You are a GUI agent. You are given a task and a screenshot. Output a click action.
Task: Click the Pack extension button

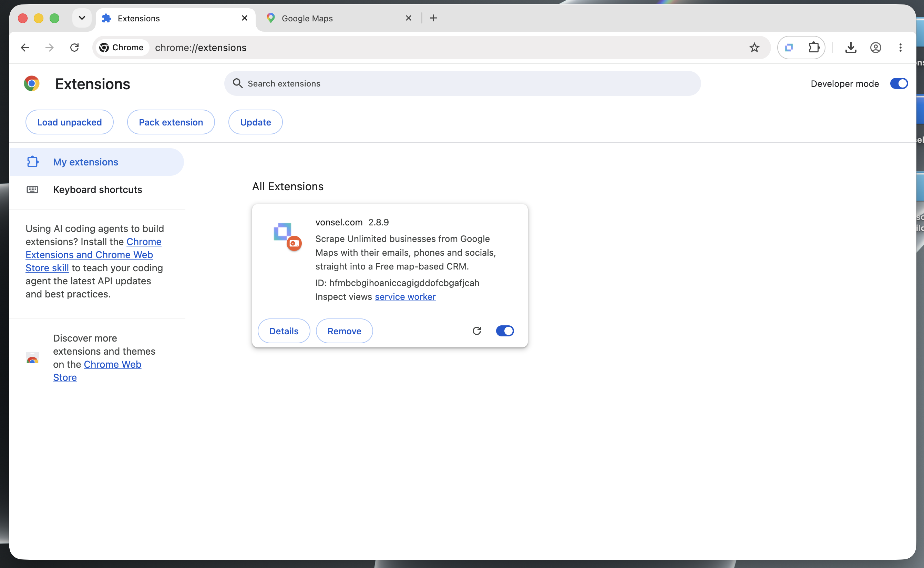coord(171,122)
